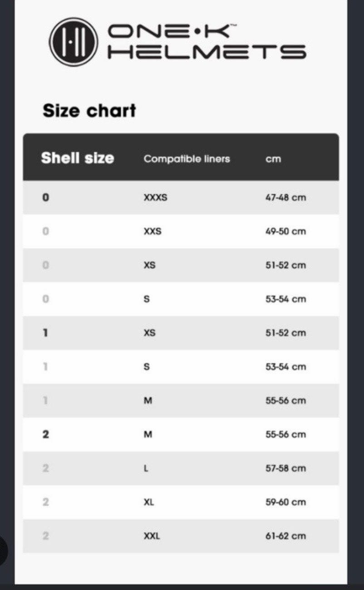Select the XL liner cell
This screenshot has height=590, width=364.
tap(148, 502)
